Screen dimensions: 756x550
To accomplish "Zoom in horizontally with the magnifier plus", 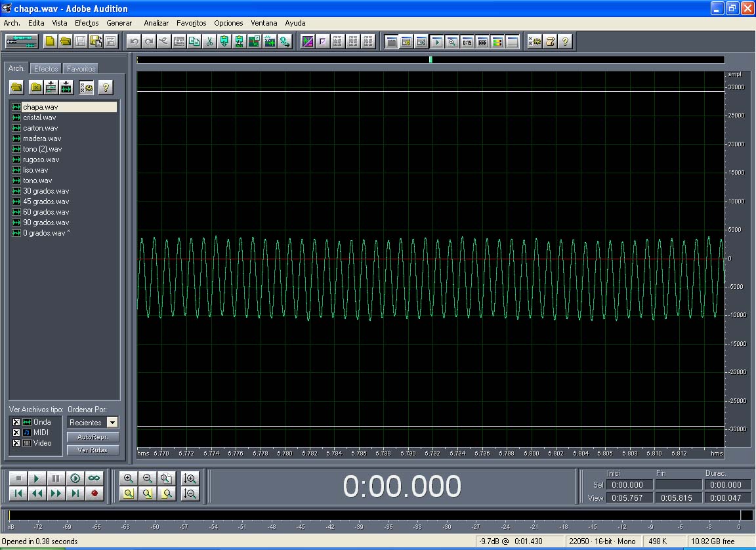I will point(128,478).
